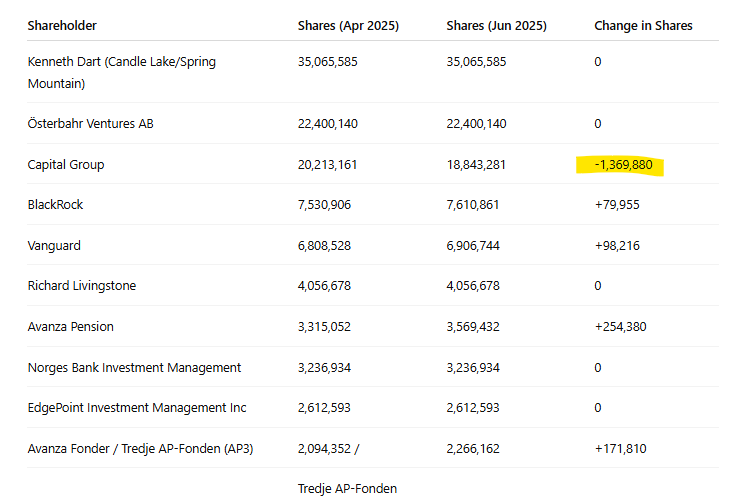
Task: Click Richard Livingstone June value 4,056,678
Action: coord(473,286)
